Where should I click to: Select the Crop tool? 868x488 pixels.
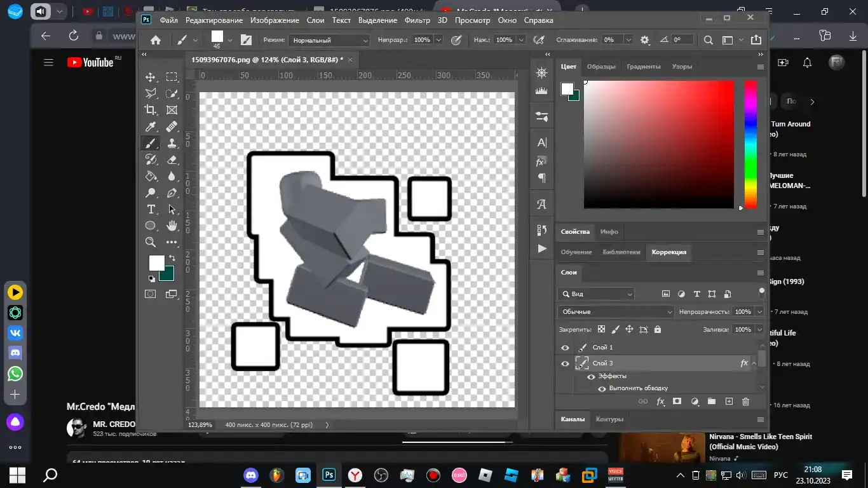point(151,110)
